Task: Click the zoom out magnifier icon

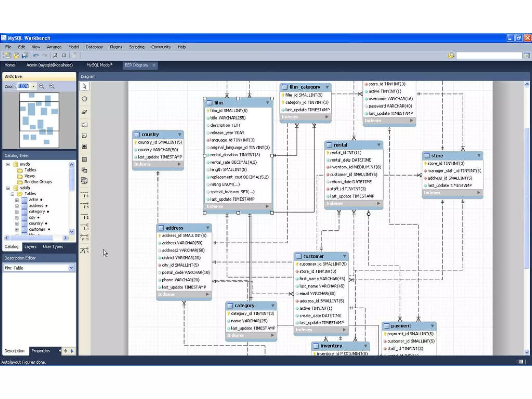Action: 52,86
